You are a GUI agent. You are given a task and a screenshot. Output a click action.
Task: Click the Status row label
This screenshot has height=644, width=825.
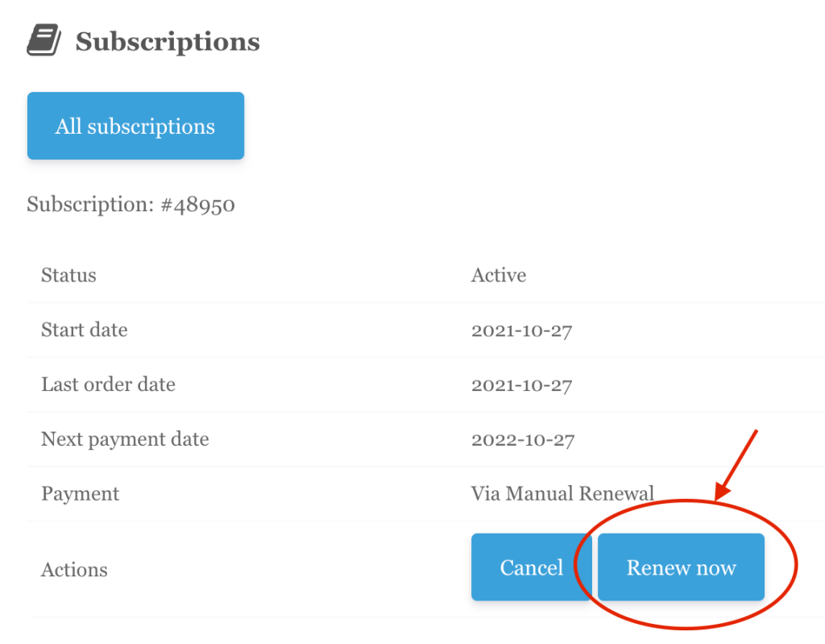click(x=68, y=275)
